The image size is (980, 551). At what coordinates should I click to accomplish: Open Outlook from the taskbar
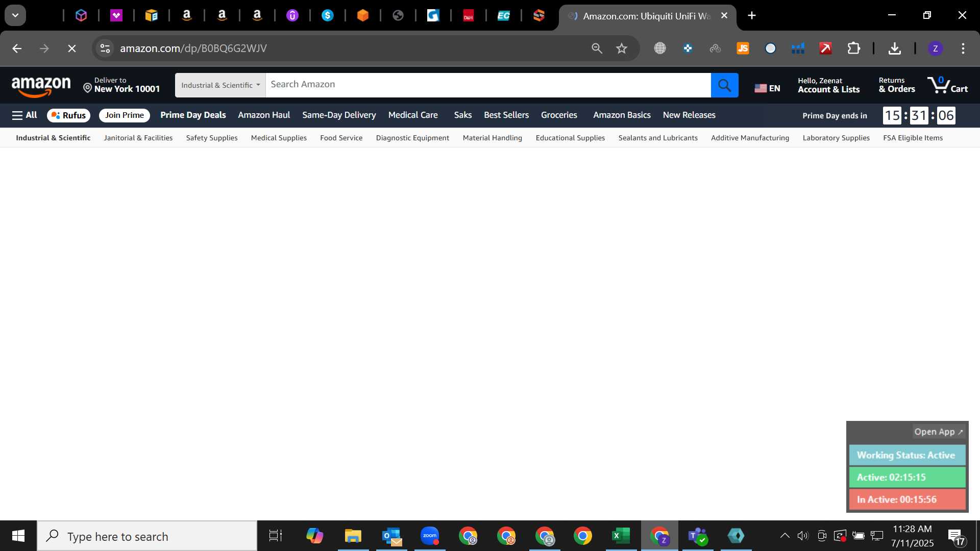pos(391,536)
